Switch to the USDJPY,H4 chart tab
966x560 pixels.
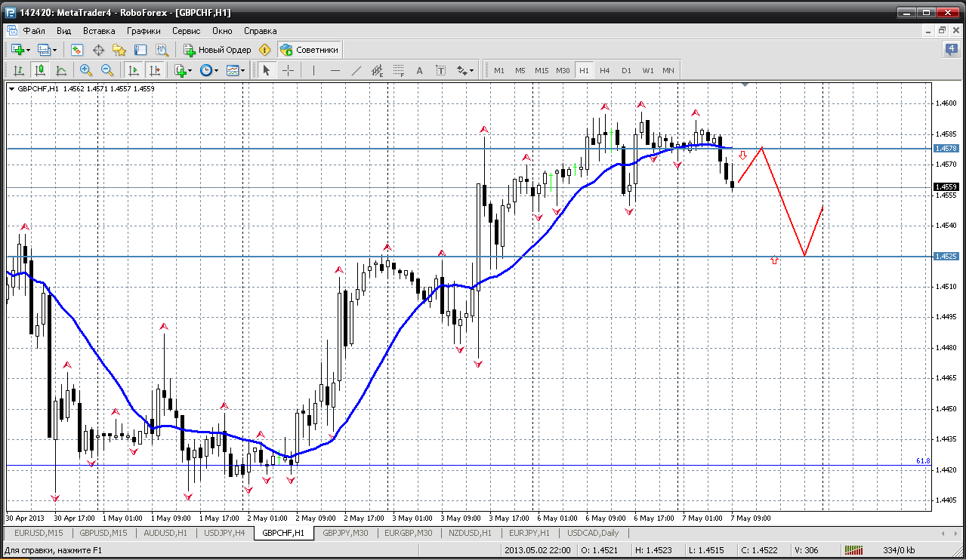224,533
